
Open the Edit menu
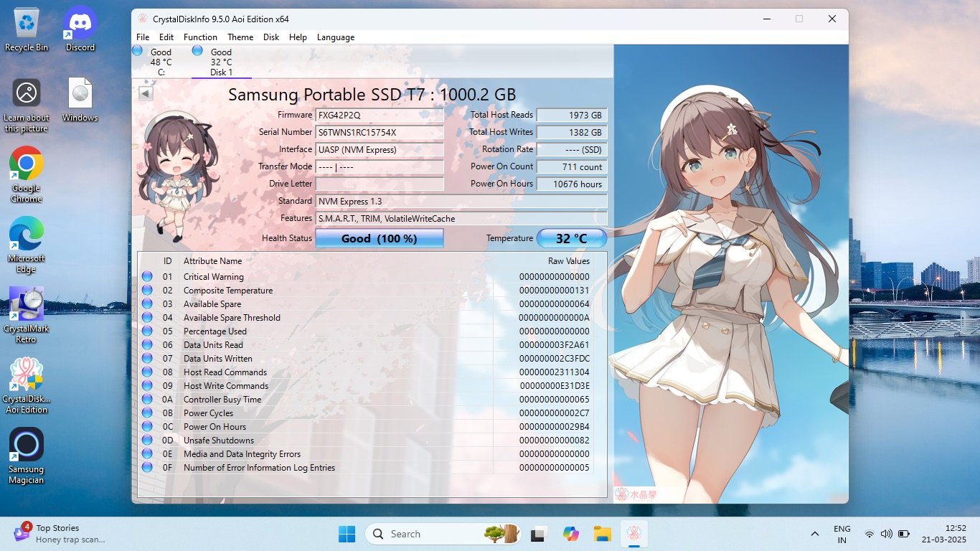[166, 37]
